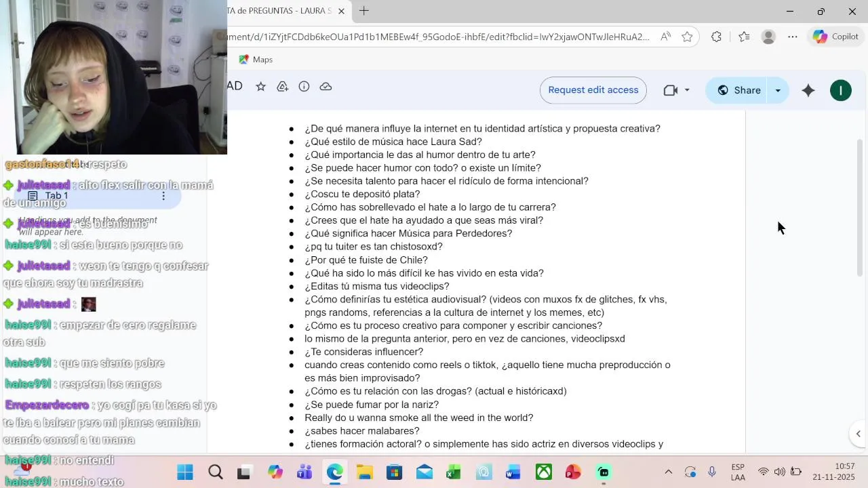
Task: Click Microsoft Edge taskbar icon
Action: click(x=334, y=472)
